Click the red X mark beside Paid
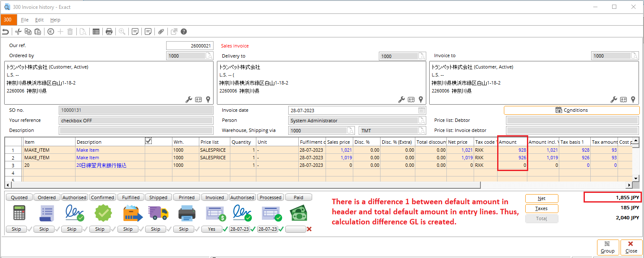This screenshot has height=258, width=644. (x=309, y=229)
